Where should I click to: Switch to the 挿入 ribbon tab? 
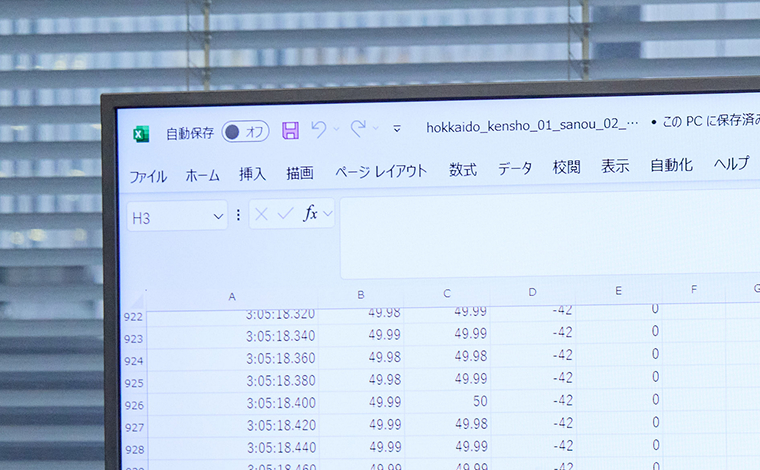(252, 174)
